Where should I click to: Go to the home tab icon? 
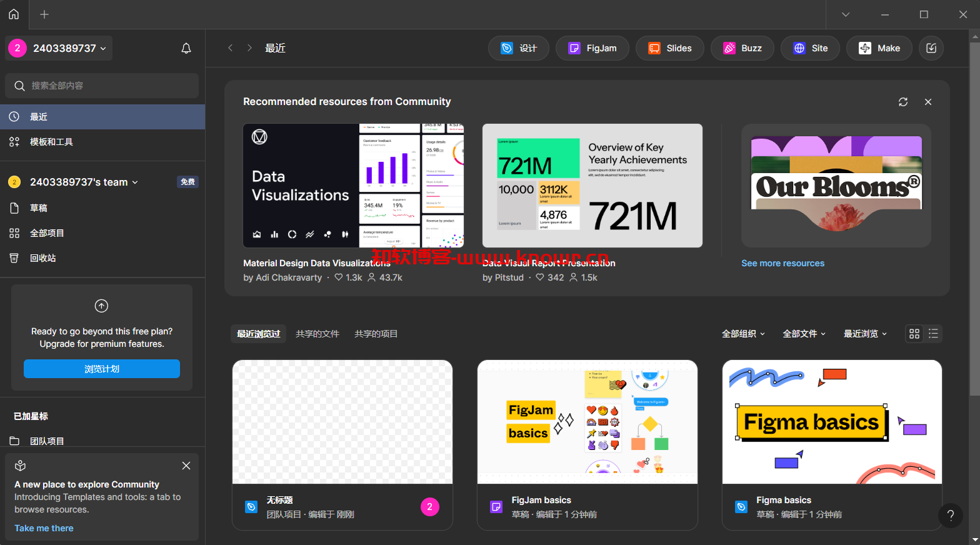point(14,14)
